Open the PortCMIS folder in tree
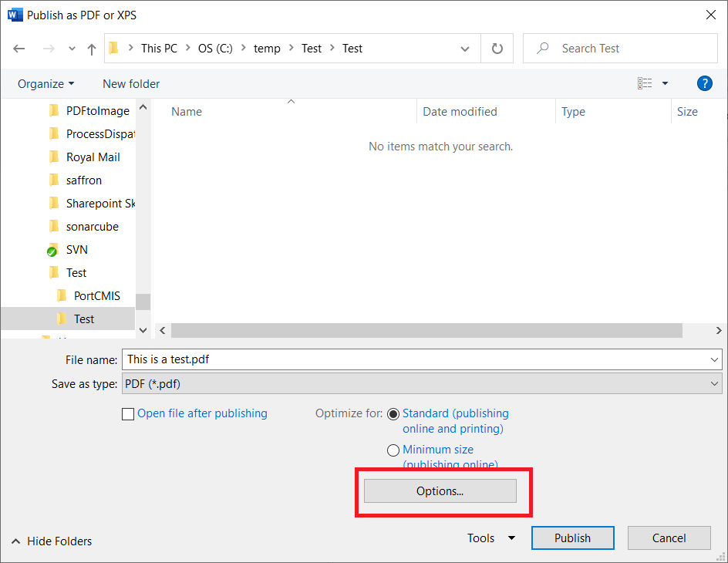This screenshot has height=563, width=728. [96, 296]
